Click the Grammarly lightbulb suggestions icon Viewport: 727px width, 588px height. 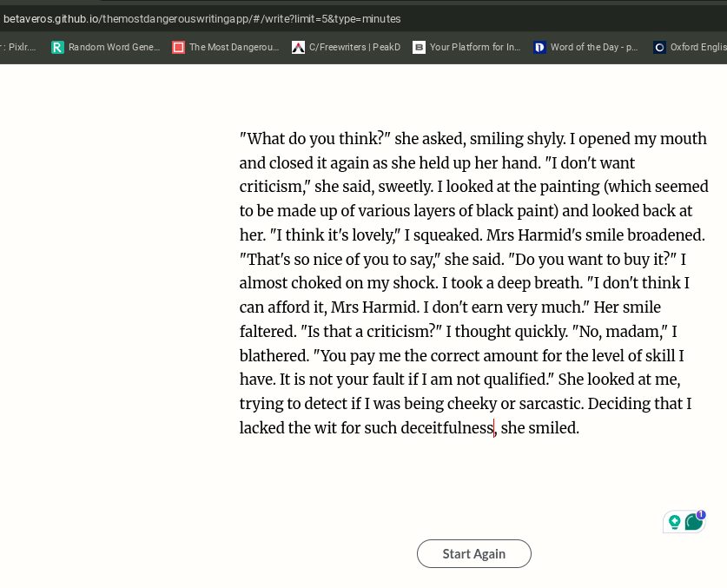tap(675, 522)
